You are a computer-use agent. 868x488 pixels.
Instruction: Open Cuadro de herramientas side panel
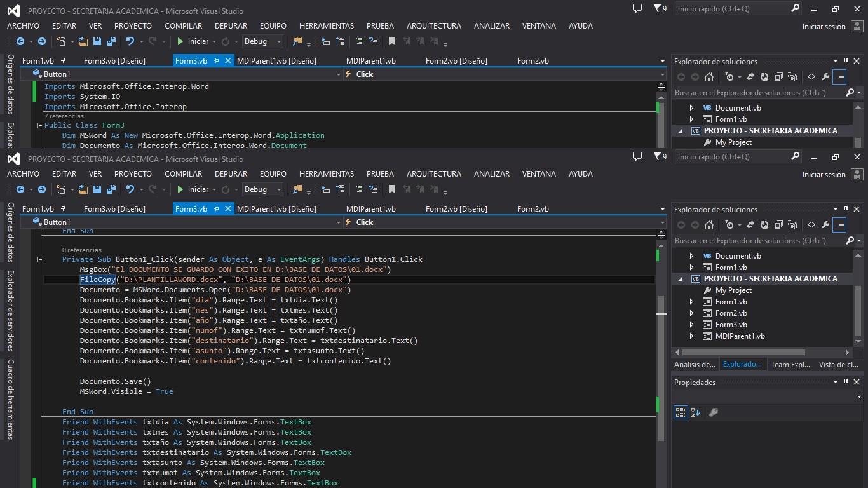tap(10, 399)
